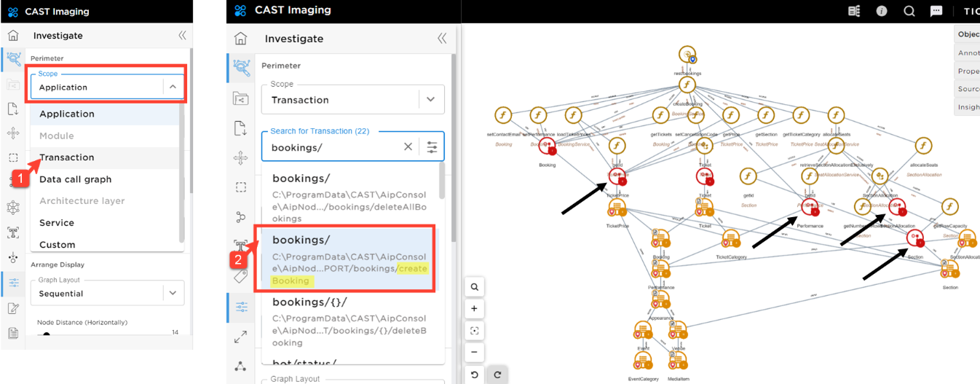
Task: Open display settings sliders icon in left sidebar
Action: point(12,283)
